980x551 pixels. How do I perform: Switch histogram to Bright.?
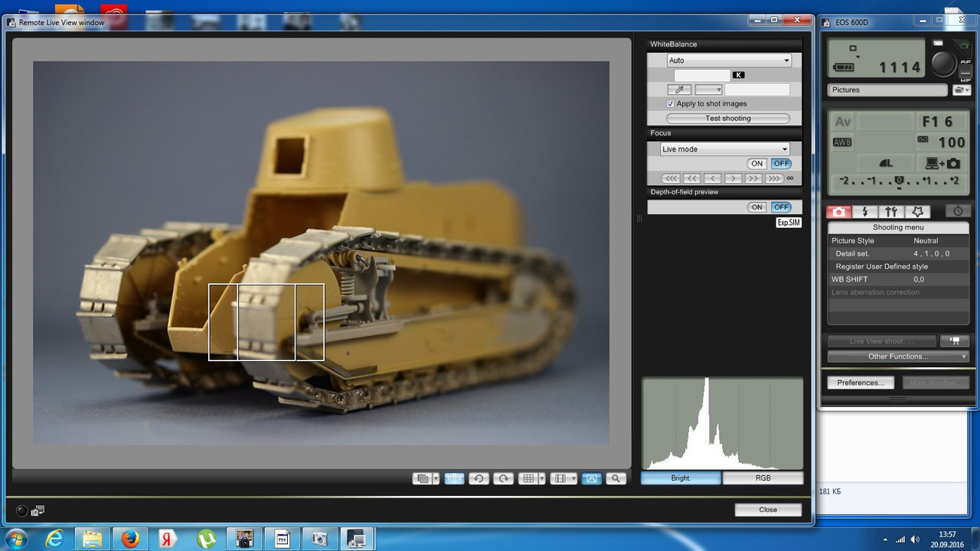coord(681,478)
